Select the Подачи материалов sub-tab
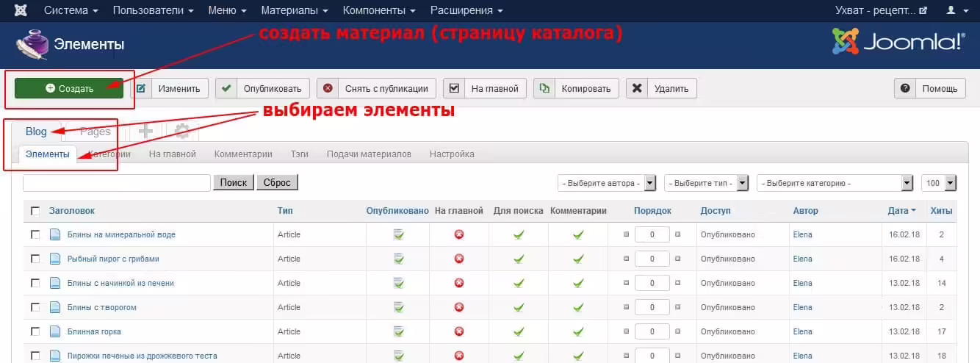 point(369,154)
